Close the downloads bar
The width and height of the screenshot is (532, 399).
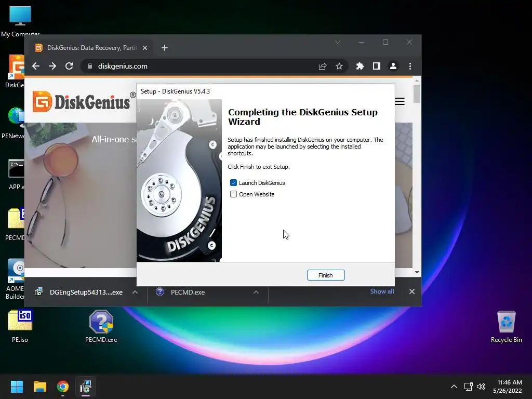tap(412, 291)
